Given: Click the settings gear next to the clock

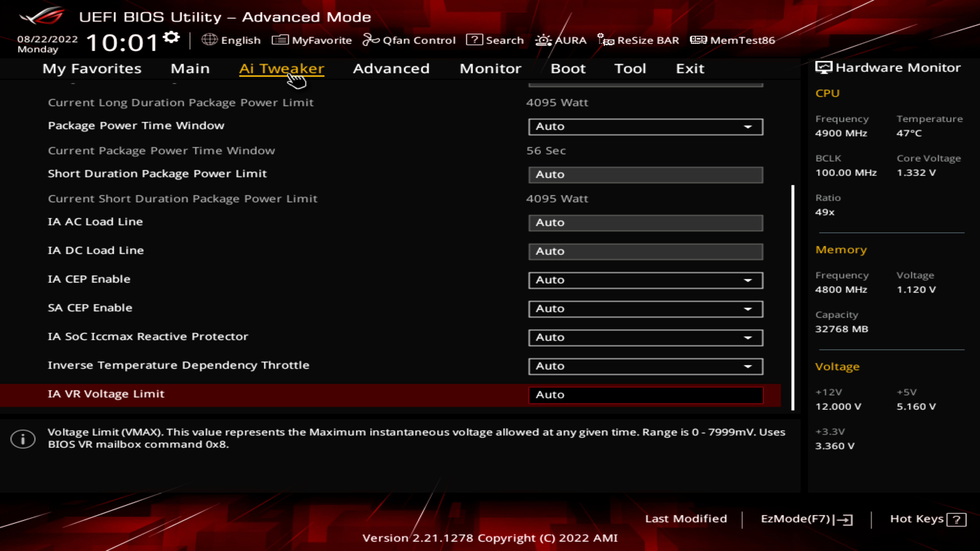Looking at the screenshot, I should pos(171,37).
